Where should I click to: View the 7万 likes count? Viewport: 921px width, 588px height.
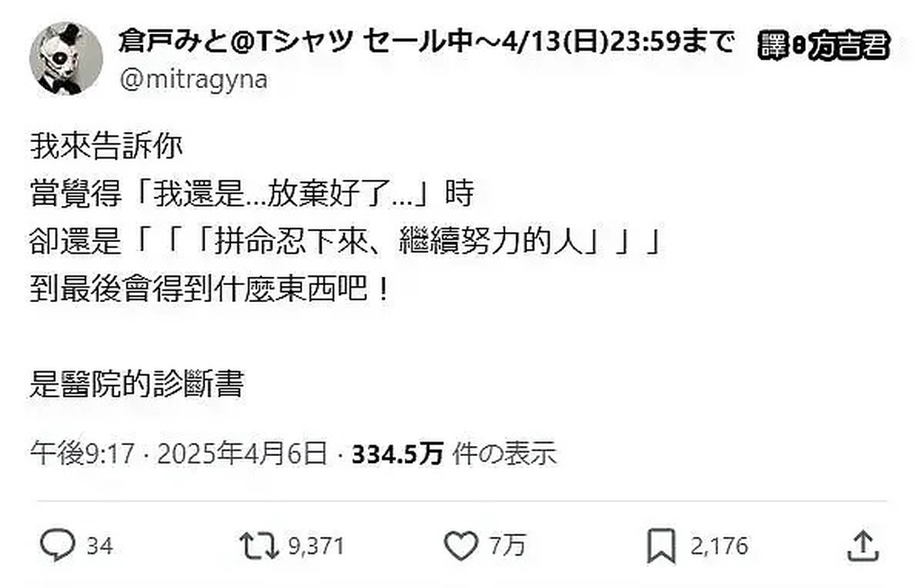pyautogui.click(x=507, y=546)
